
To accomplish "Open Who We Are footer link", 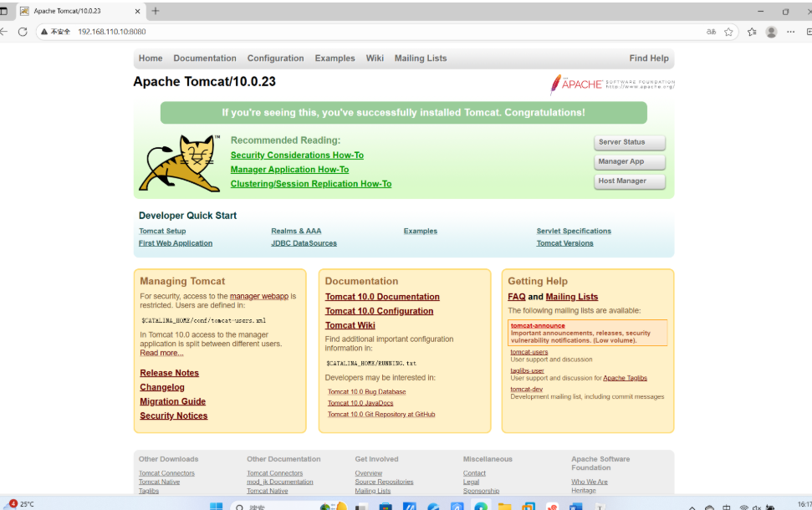I will (x=590, y=482).
